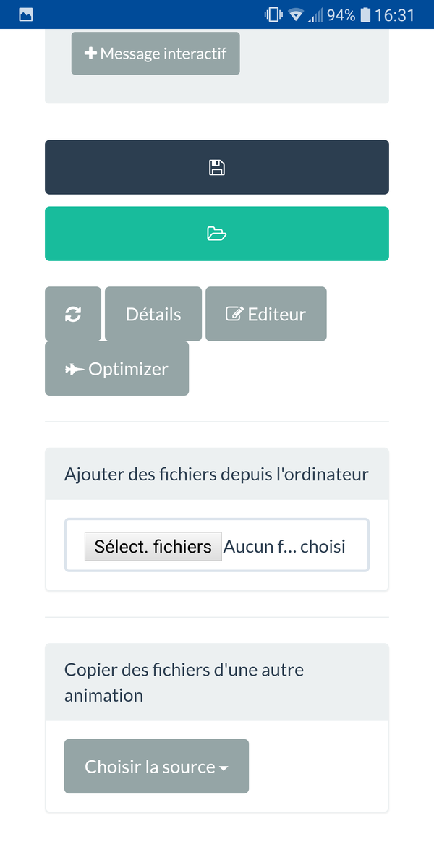Click the 'Copier des fichiers d'une autre animation' header

(x=184, y=682)
